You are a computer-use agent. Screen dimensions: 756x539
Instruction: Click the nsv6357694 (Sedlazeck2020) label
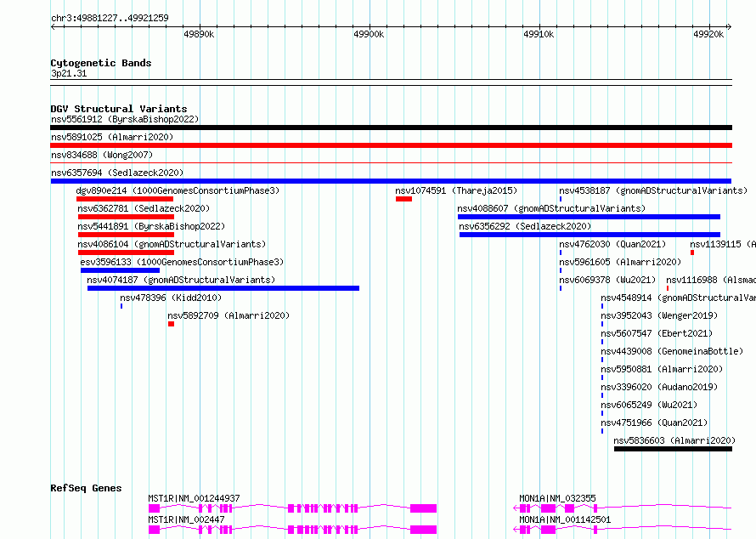pos(117,173)
